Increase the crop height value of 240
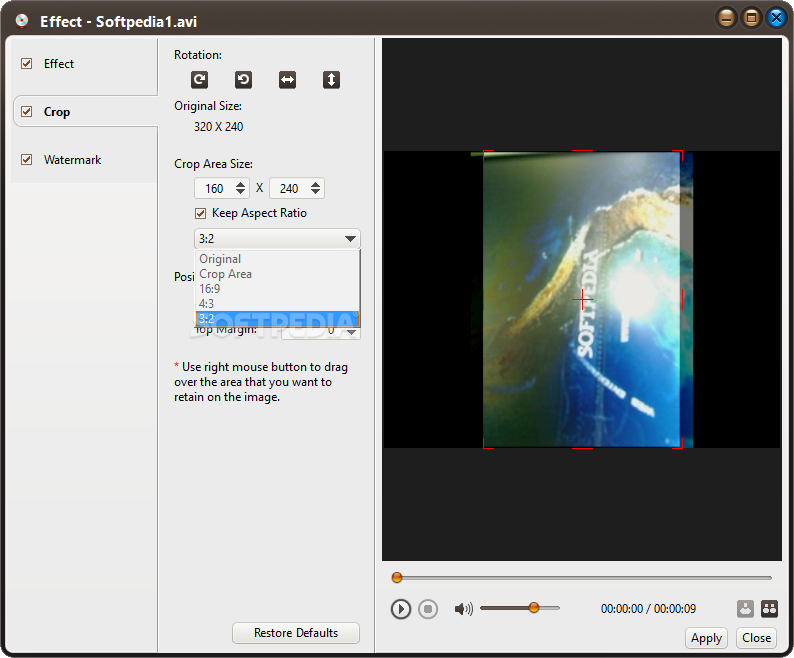 click(x=315, y=184)
